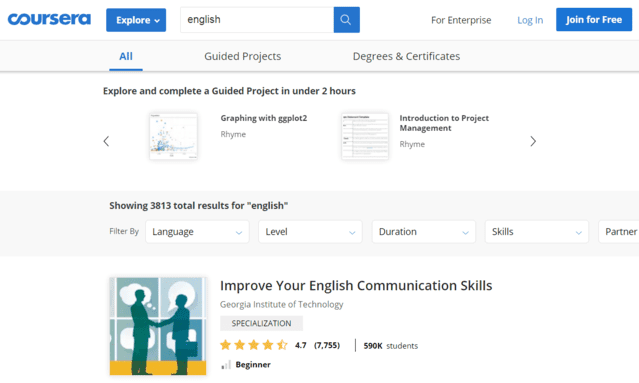Open Introduction to Project Management project

pos(444,123)
